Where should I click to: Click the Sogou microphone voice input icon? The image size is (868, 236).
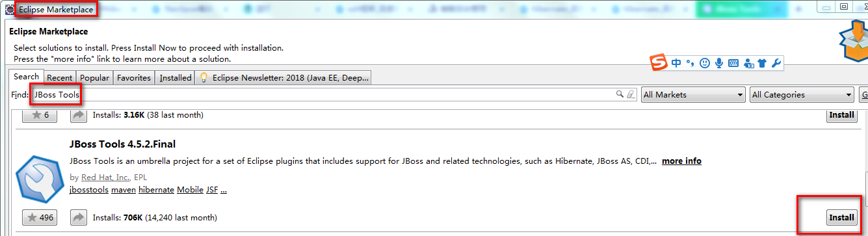click(719, 63)
